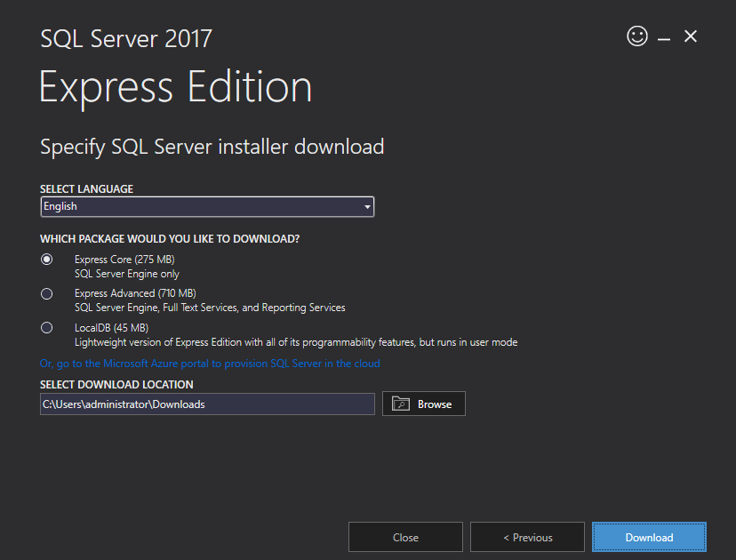
Task: Click the 'LocalDB (45 MB)' label
Action: [x=111, y=328]
